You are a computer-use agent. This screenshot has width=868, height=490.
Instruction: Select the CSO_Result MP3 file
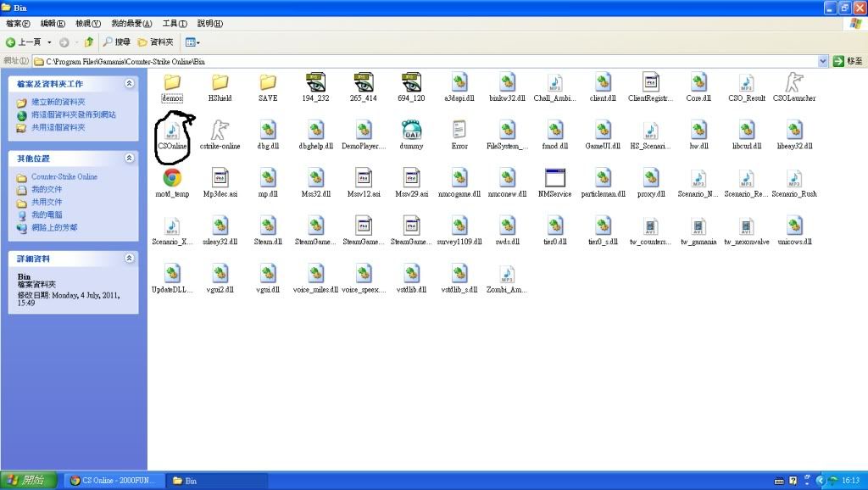click(747, 87)
